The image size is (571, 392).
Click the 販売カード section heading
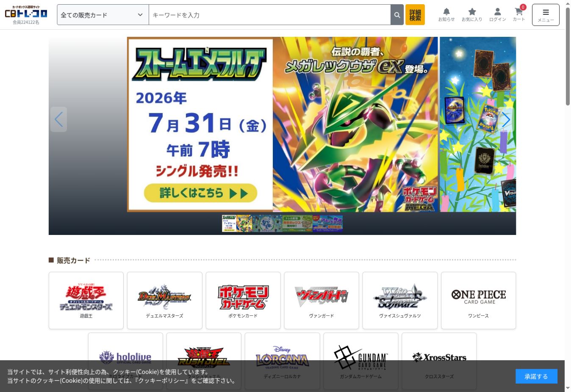[73, 260]
